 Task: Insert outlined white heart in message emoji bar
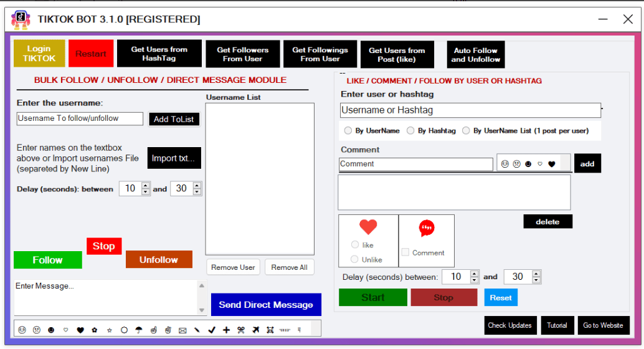coord(66,330)
